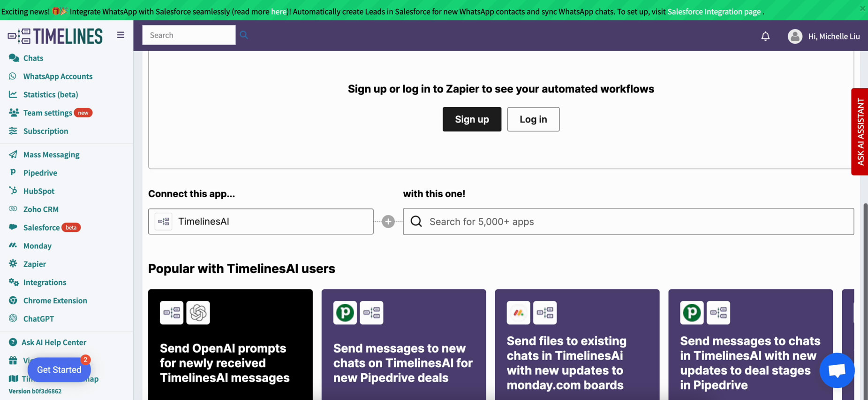
Task: Open Zoho CRM in the sidebar
Action: (x=41, y=209)
